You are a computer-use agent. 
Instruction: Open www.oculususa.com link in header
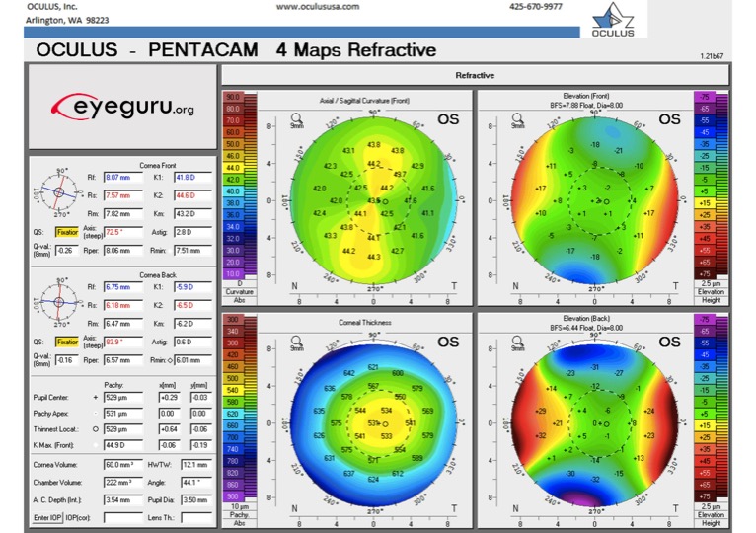click(x=318, y=7)
